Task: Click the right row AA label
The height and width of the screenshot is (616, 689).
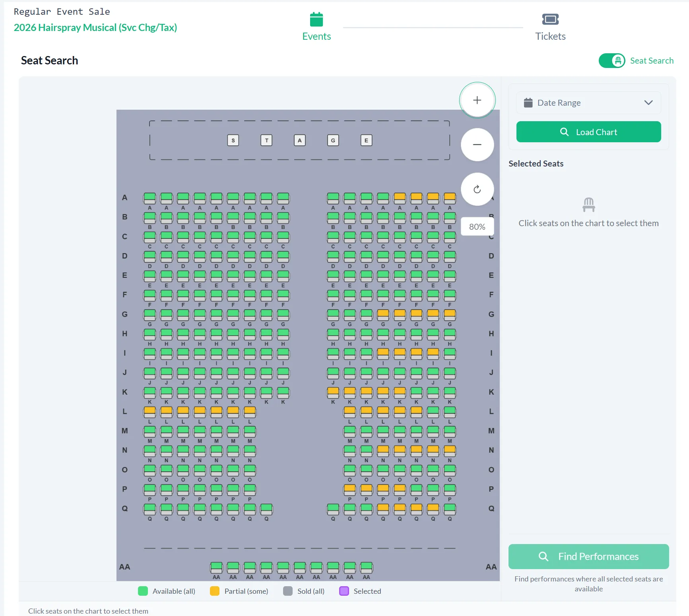Action: click(x=491, y=567)
